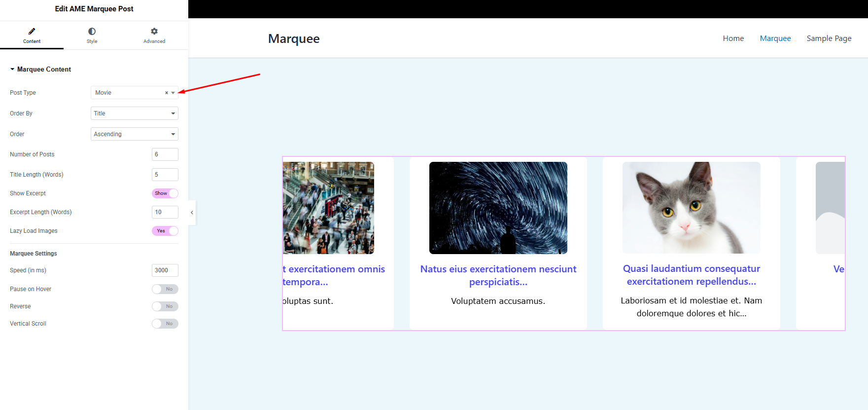Viewport: 868px width, 410px height.
Task: Open the Post Type dropdown
Action: point(135,93)
